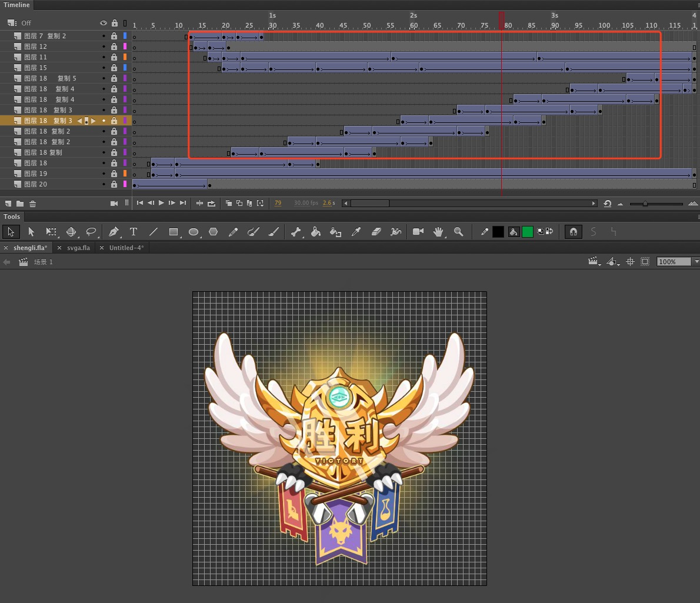Select the Brush tool
700x603 pixels.
pos(274,232)
